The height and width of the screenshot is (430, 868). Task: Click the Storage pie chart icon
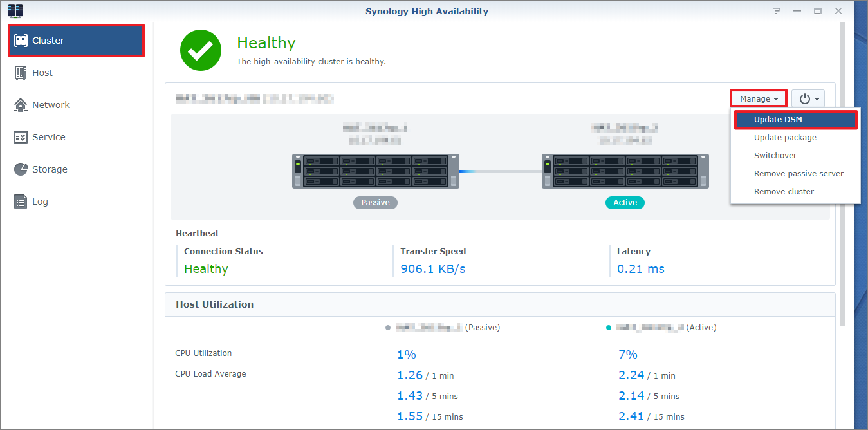[21, 169]
